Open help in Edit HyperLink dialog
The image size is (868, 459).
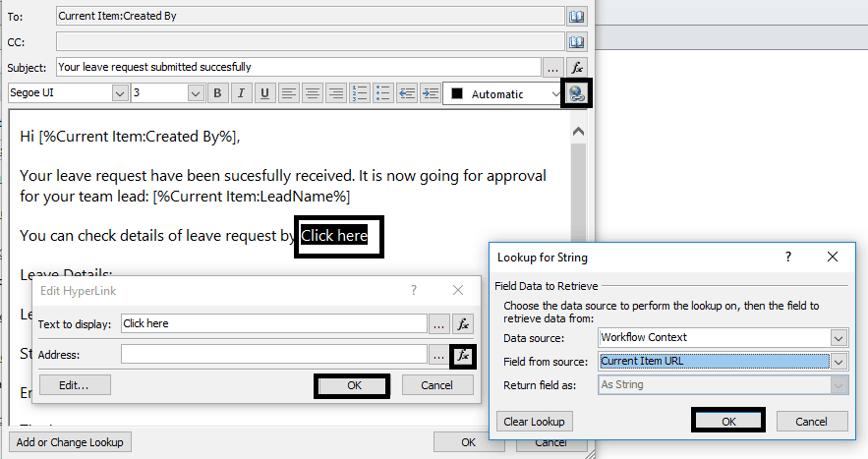pos(413,290)
